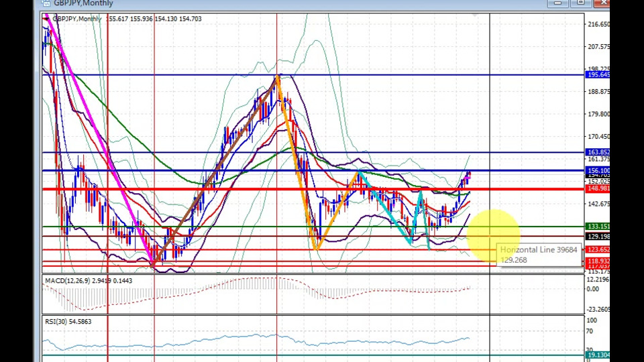The image size is (644, 362).
Task: Select the green 133.151 price label
Action: tap(598, 227)
